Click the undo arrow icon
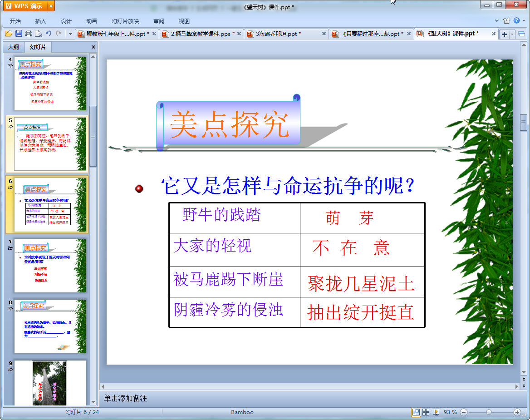 [x=49, y=34]
